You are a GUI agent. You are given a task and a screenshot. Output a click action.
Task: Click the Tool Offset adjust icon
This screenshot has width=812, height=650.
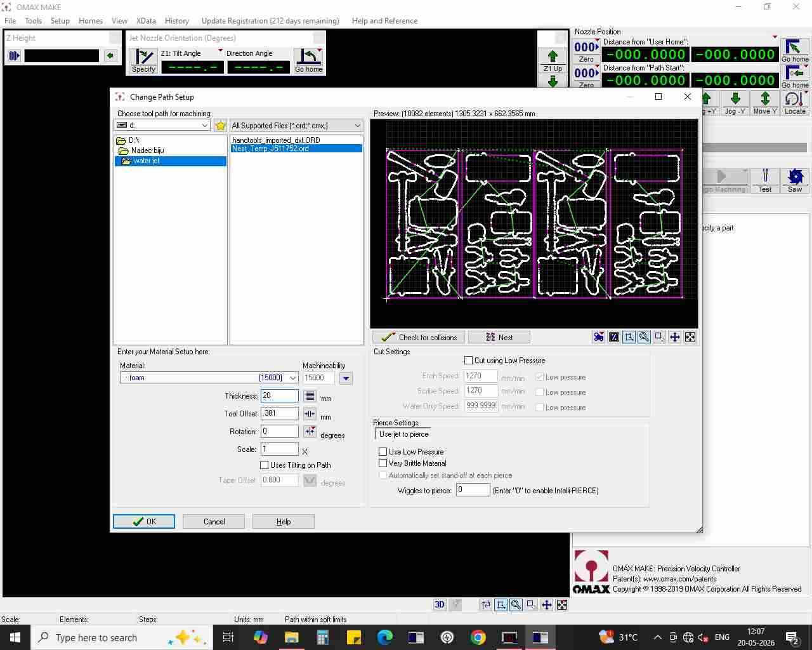pos(310,414)
